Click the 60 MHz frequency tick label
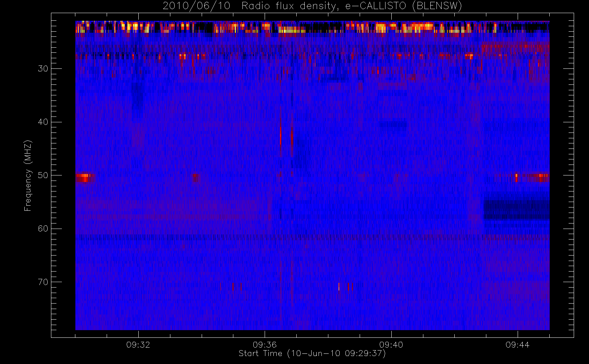589x364 pixels. [x=43, y=229]
